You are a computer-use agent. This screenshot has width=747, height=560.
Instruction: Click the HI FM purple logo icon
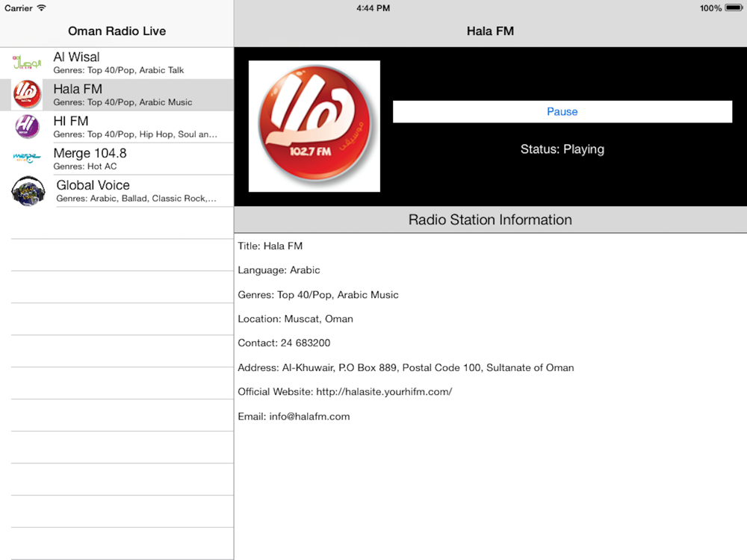[27, 127]
